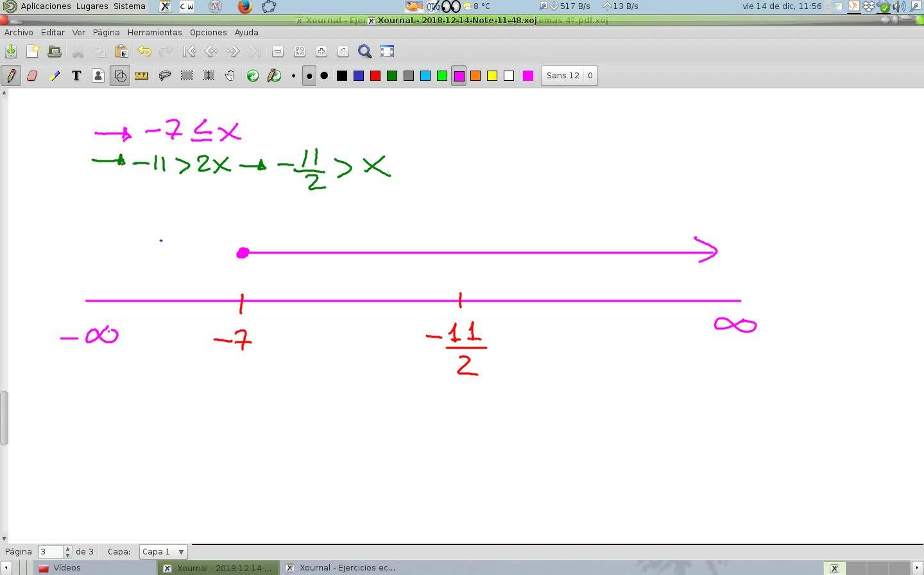Switch to Xournal Ejercicios taskbar window
The image size is (924, 575).
click(x=341, y=568)
